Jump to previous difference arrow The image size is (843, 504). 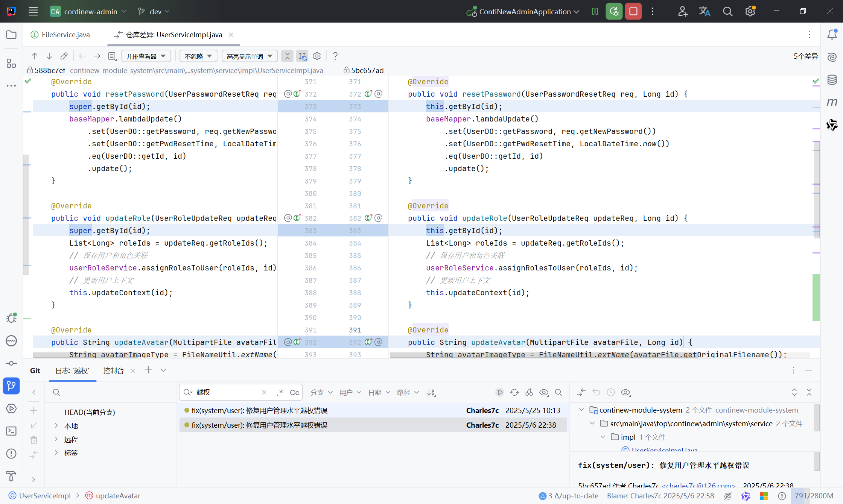[35, 56]
